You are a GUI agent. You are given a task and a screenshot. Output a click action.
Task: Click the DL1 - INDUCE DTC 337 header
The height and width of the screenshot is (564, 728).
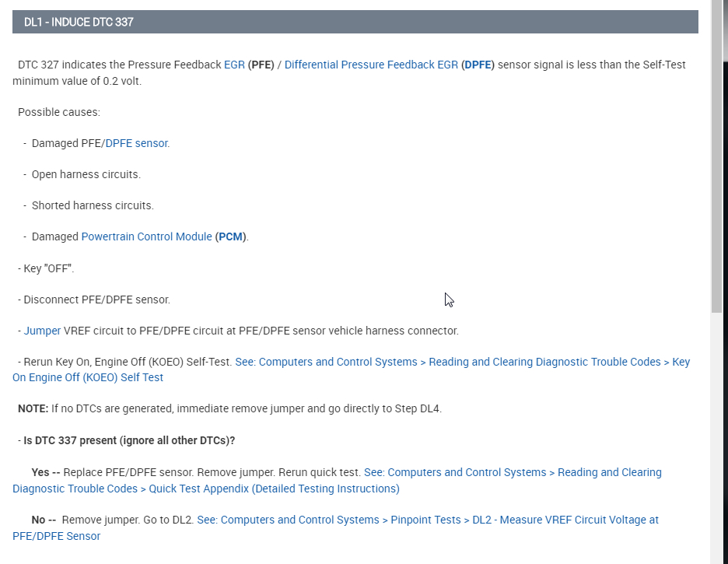coord(79,22)
